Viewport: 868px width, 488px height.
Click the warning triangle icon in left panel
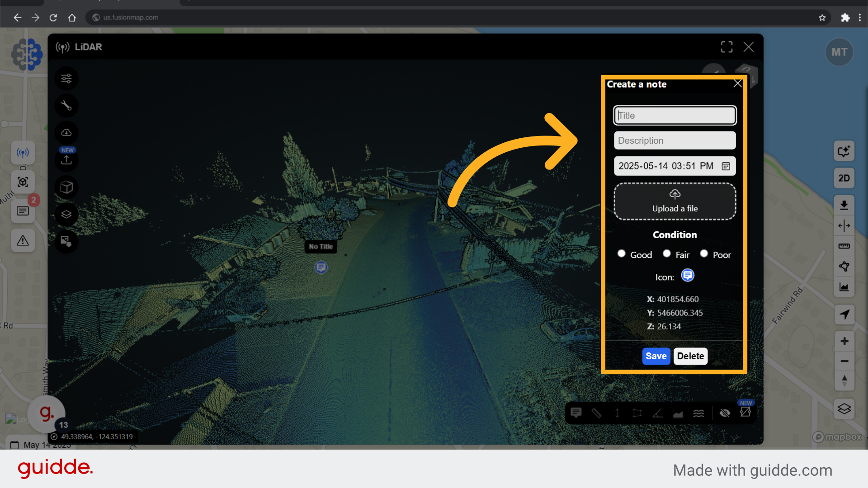(x=23, y=241)
